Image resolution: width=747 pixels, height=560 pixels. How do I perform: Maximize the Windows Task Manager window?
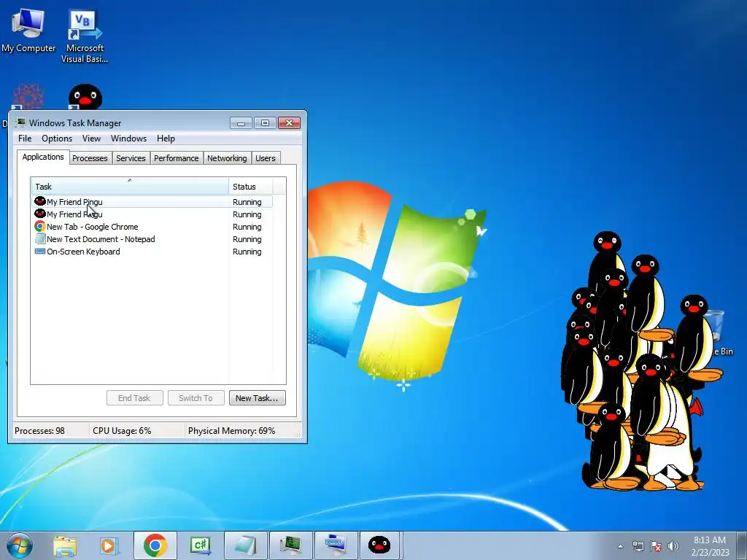point(265,122)
